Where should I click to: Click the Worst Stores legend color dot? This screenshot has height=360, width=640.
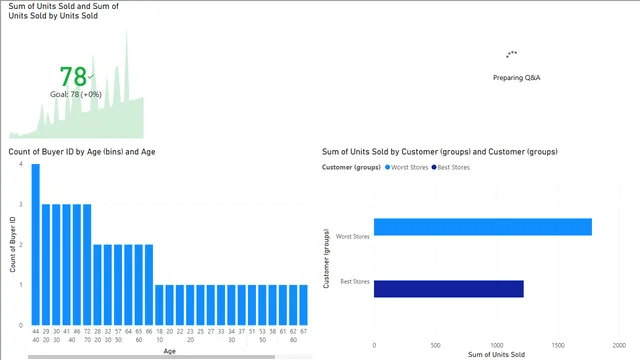pyautogui.click(x=387, y=167)
